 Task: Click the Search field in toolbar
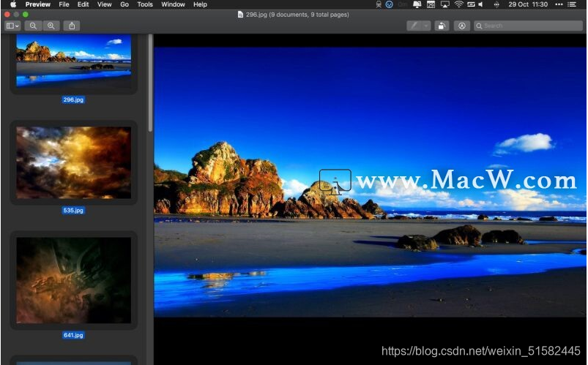coord(528,26)
